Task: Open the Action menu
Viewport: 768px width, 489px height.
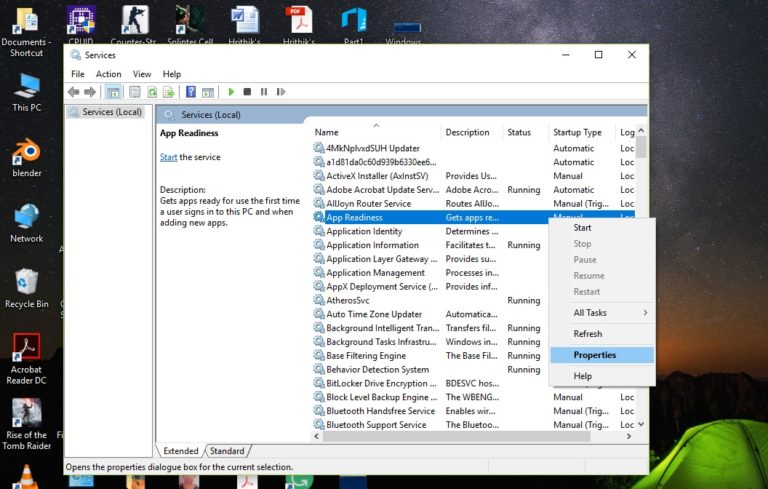Action: point(108,74)
